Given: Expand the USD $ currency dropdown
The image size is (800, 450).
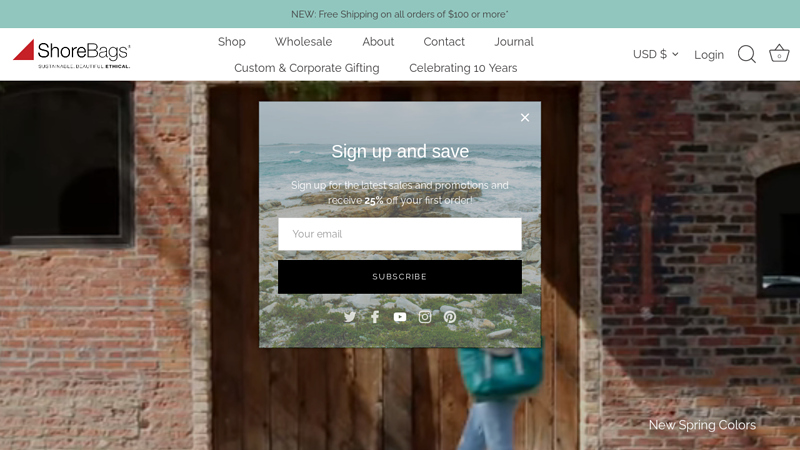Looking at the screenshot, I should point(656,54).
